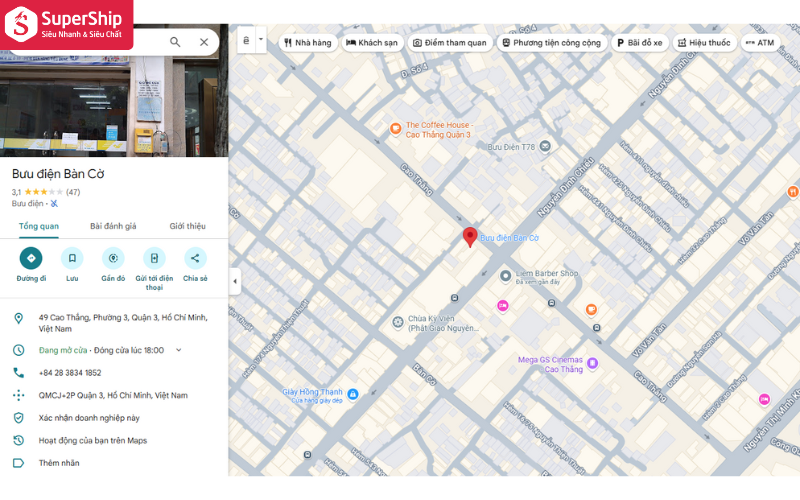
Task: Click the phone number +84 28 3834 1852
Action: coord(70,373)
